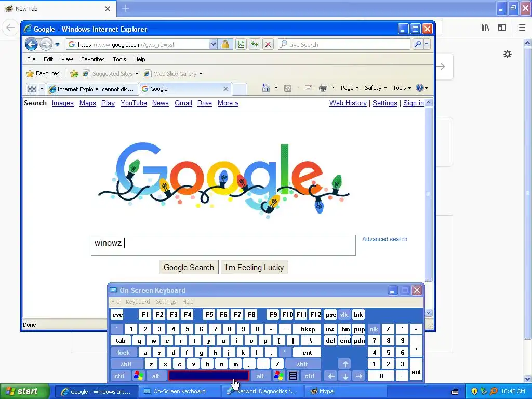Click the address bar security lock icon
This screenshot has height=399, width=532.
(225, 45)
